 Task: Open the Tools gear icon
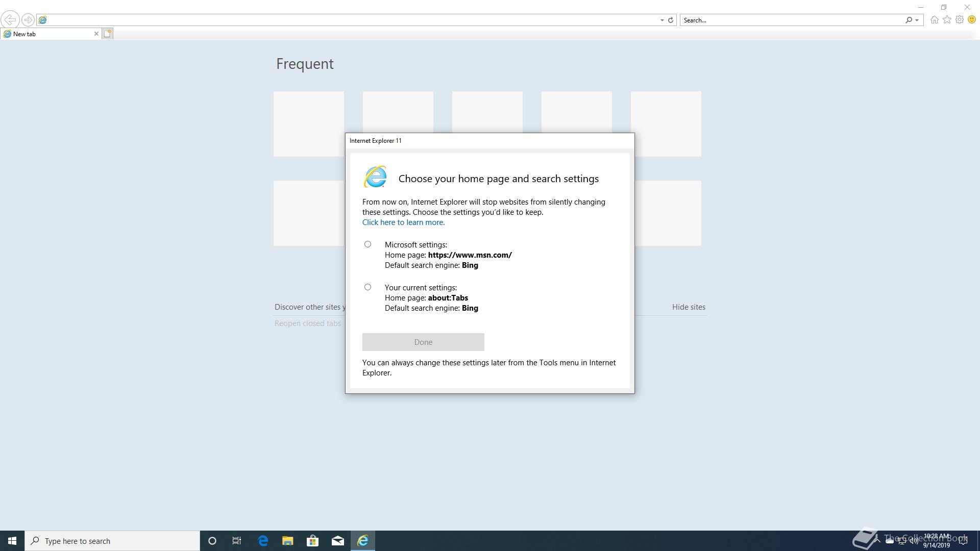(960, 20)
